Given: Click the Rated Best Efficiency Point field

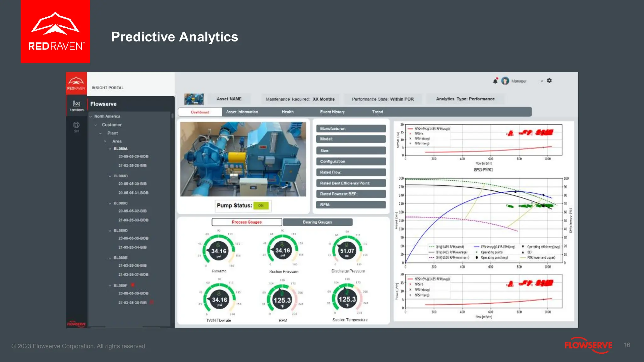Looking at the screenshot, I should (x=351, y=183).
